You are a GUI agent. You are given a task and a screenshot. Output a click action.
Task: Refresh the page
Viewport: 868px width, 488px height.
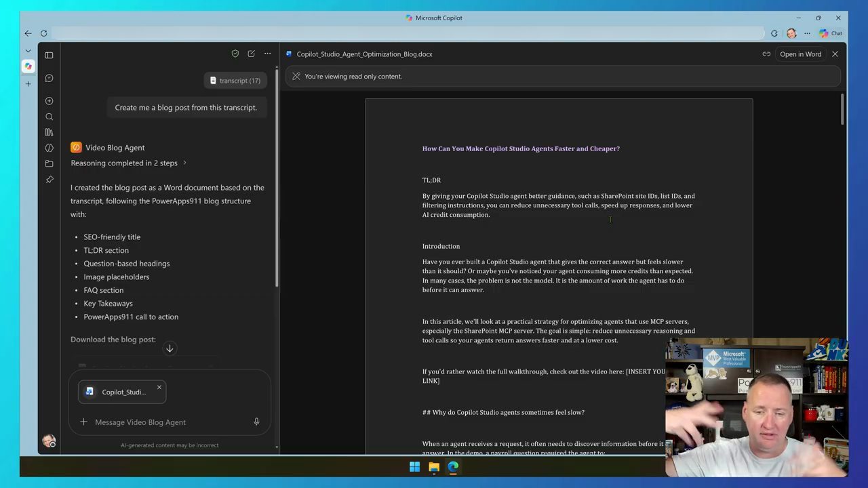43,33
